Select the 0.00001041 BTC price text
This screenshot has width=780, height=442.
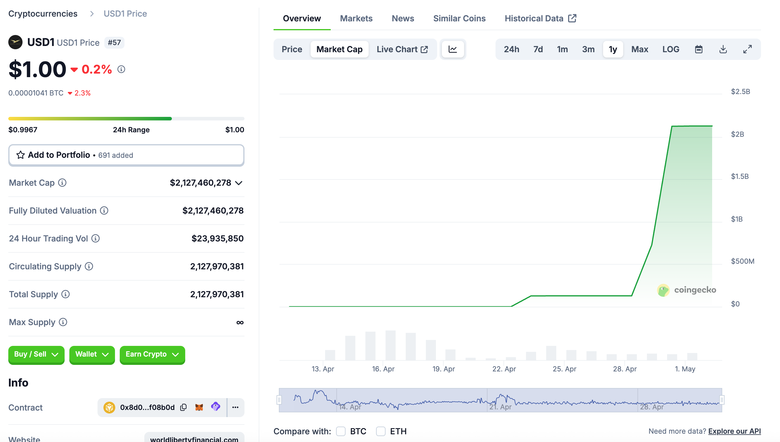point(36,93)
